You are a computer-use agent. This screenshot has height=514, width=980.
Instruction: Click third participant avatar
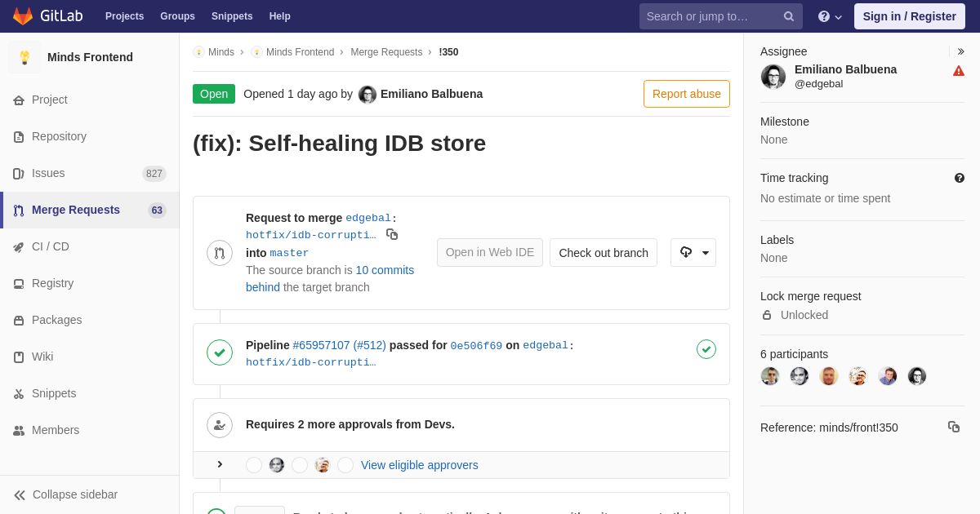coord(829,376)
